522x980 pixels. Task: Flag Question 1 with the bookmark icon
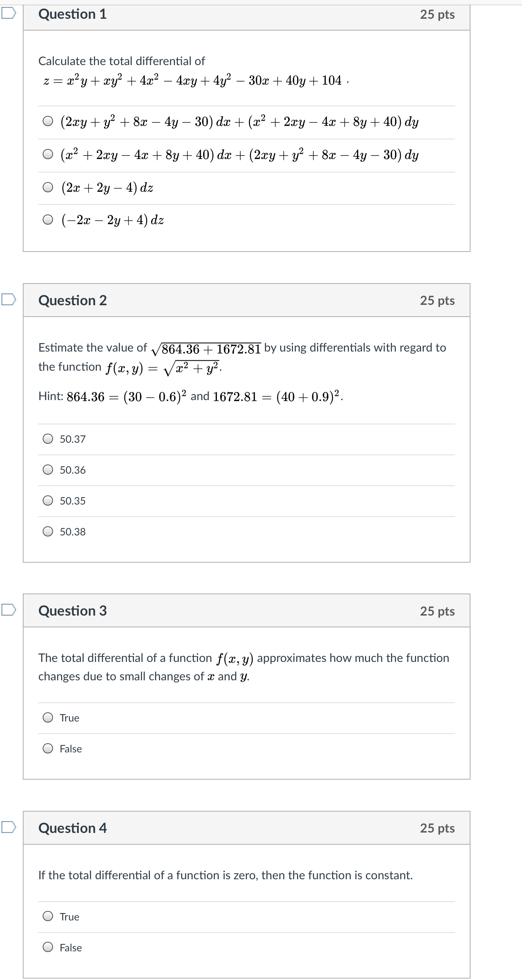click(x=8, y=13)
